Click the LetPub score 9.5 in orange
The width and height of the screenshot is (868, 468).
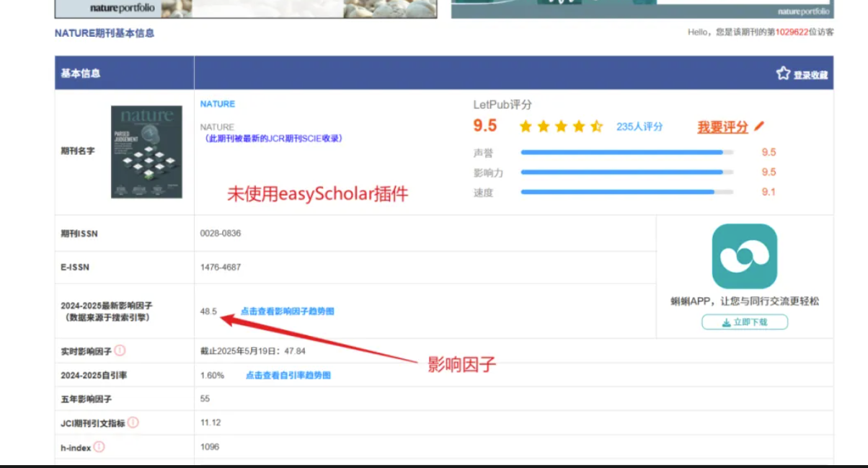click(x=485, y=126)
